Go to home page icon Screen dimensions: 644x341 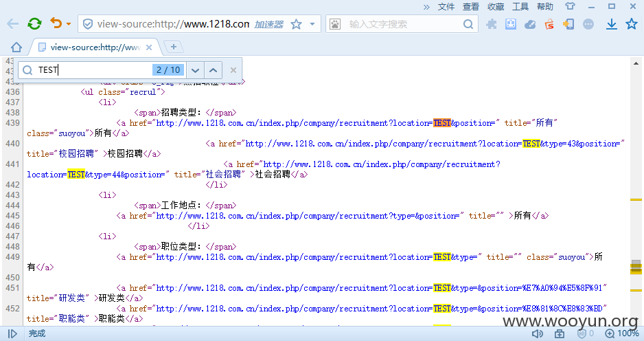point(16,47)
